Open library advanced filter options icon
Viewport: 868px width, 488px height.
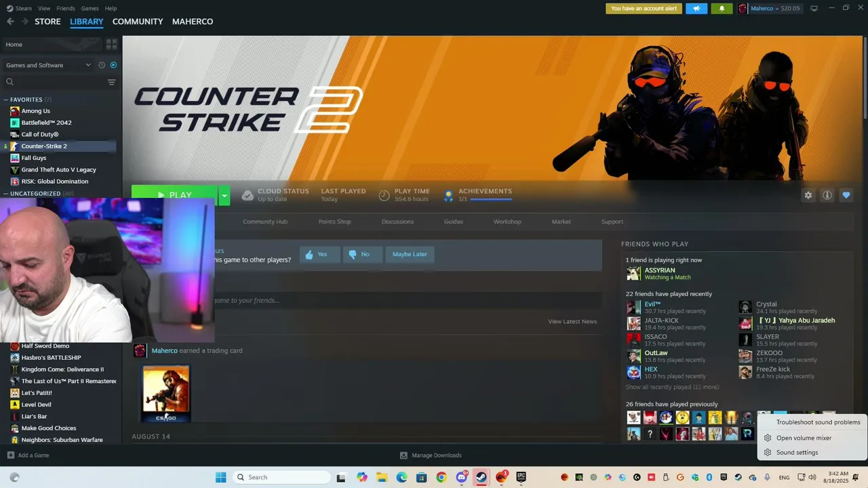pyautogui.click(x=112, y=82)
